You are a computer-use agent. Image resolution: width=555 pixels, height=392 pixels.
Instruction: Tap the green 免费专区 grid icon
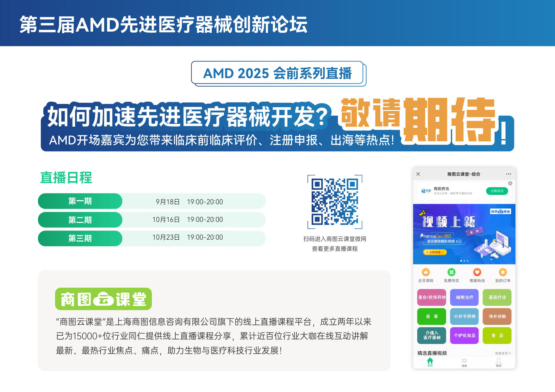(452, 272)
